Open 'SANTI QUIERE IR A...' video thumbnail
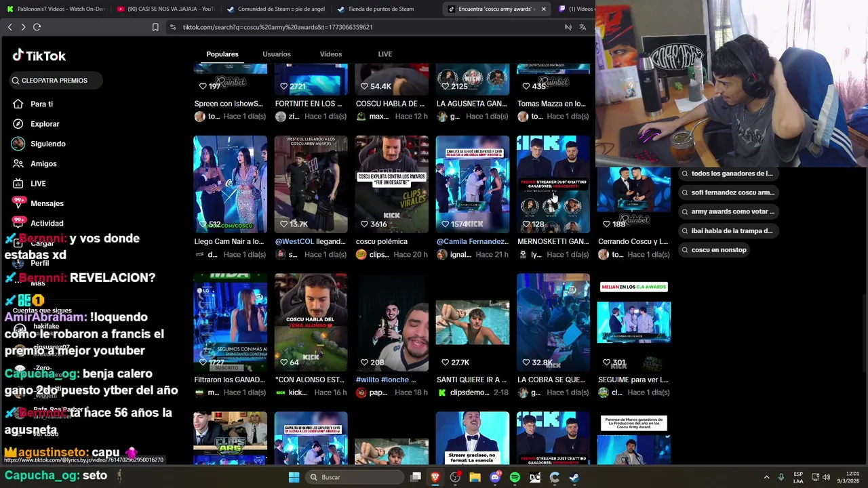 click(472, 323)
